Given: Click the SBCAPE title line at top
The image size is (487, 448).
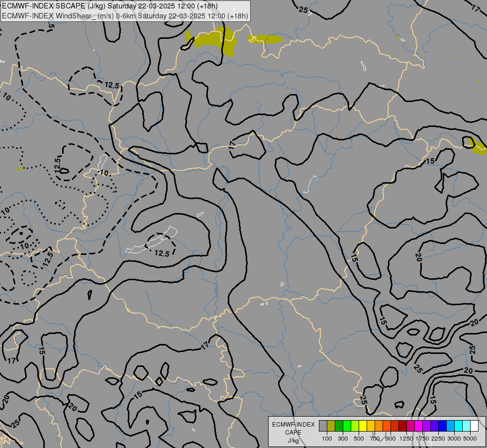Looking at the screenshot, I should click(110, 6).
